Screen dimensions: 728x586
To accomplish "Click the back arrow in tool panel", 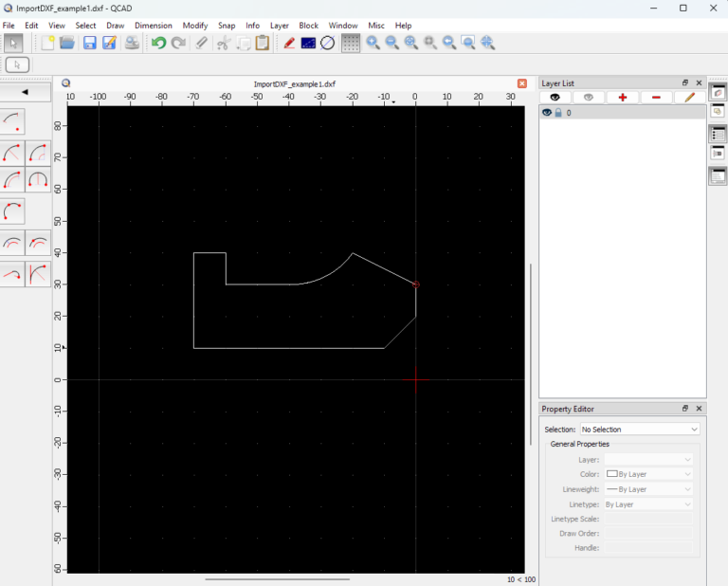I will point(25,92).
